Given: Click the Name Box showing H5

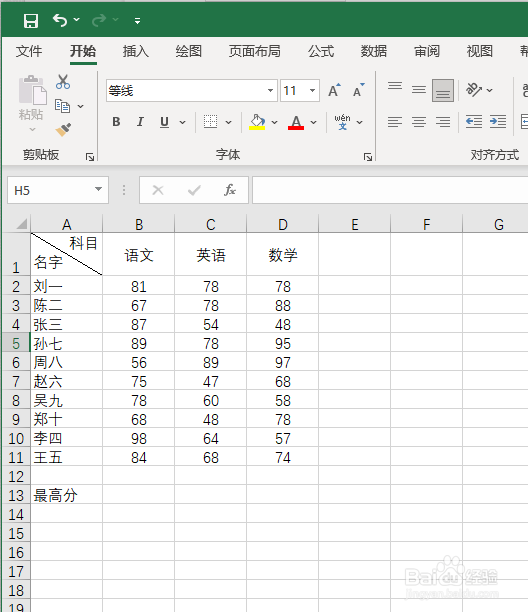Looking at the screenshot, I should pos(50,190).
